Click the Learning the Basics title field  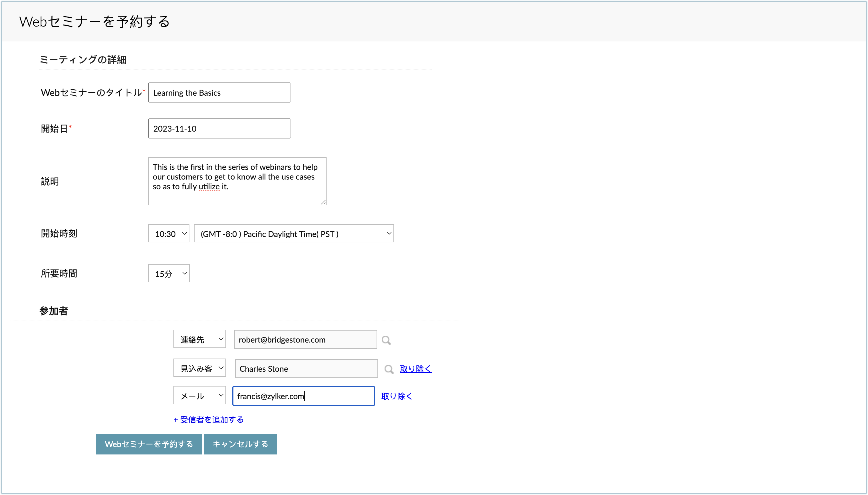(x=219, y=92)
